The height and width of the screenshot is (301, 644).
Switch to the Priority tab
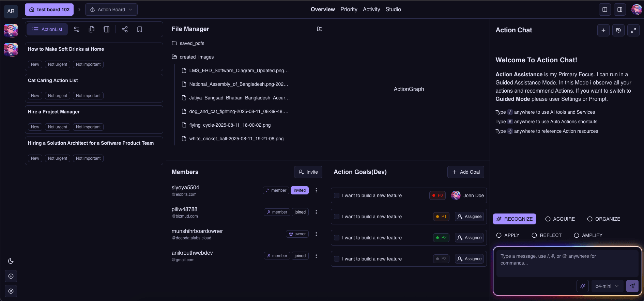[349, 10]
